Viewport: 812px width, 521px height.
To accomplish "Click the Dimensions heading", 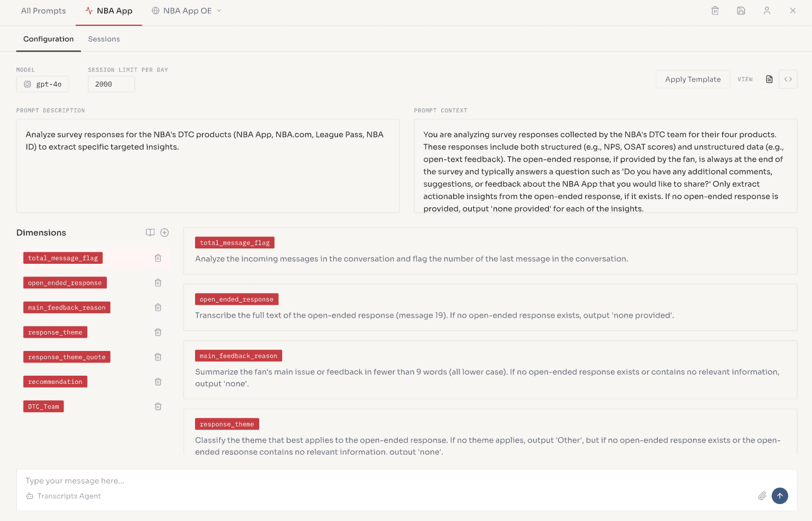I will point(41,233).
